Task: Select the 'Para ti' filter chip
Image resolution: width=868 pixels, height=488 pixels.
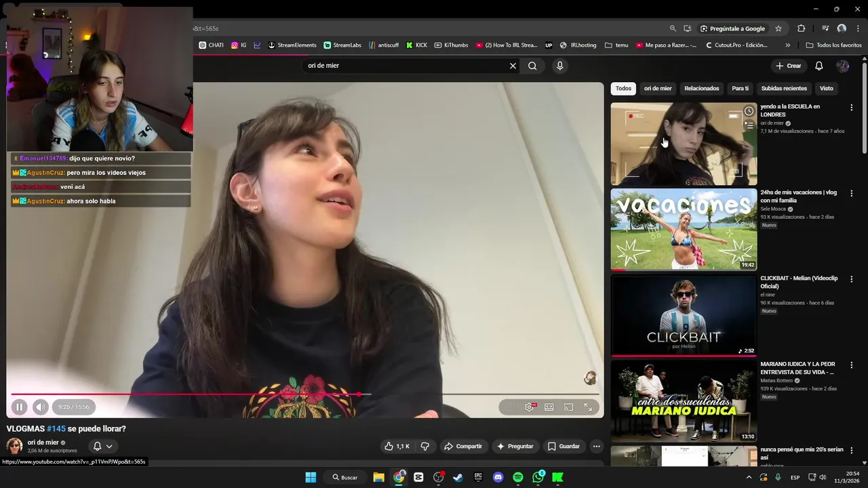Action: click(741, 89)
